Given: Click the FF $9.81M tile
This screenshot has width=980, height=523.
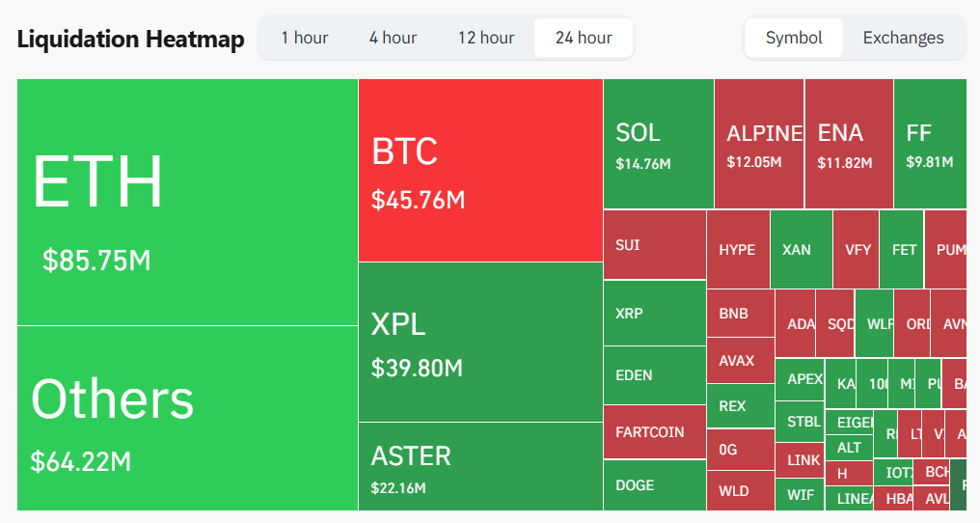Looking at the screenshot, I should click(x=930, y=144).
